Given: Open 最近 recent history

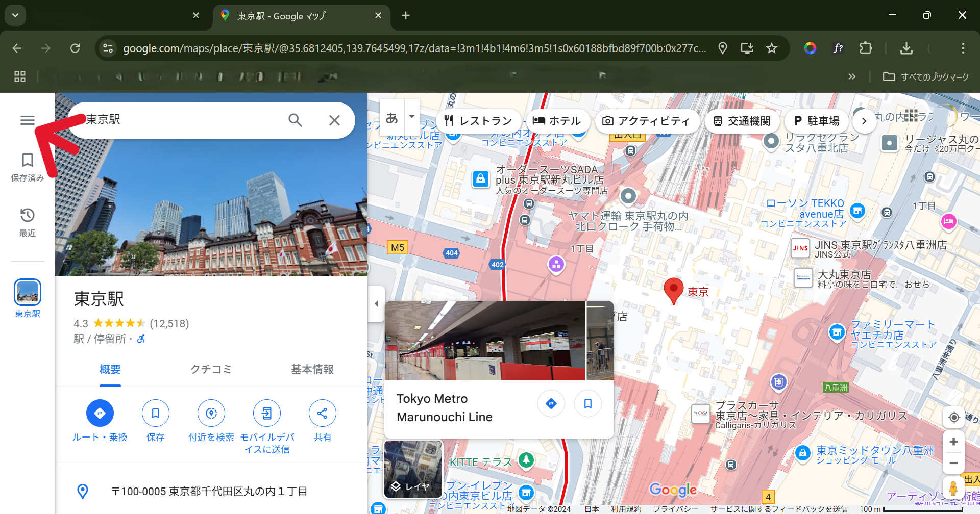Looking at the screenshot, I should pos(28,222).
